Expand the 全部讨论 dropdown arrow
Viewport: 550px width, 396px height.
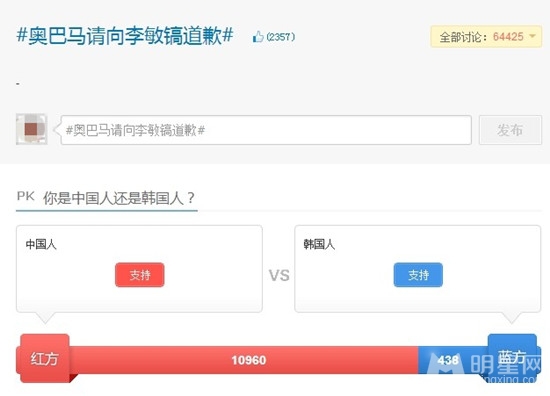tap(532, 36)
